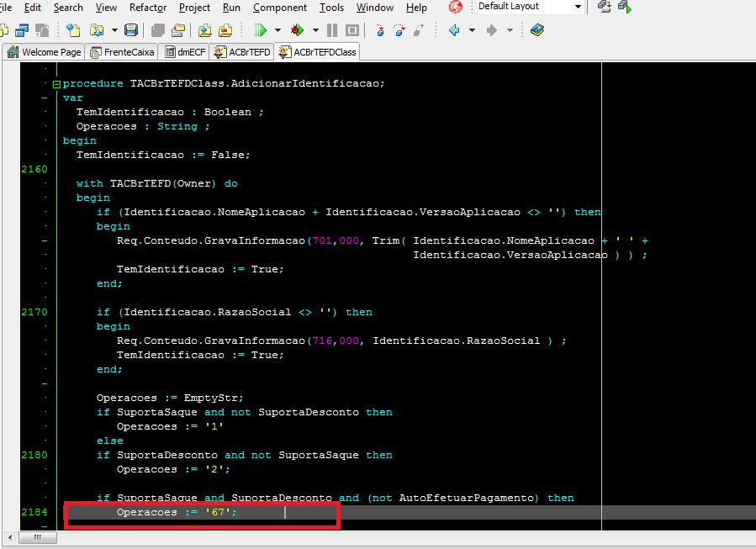
Task: Click the Add File to Project icon
Action: [205, 30]
